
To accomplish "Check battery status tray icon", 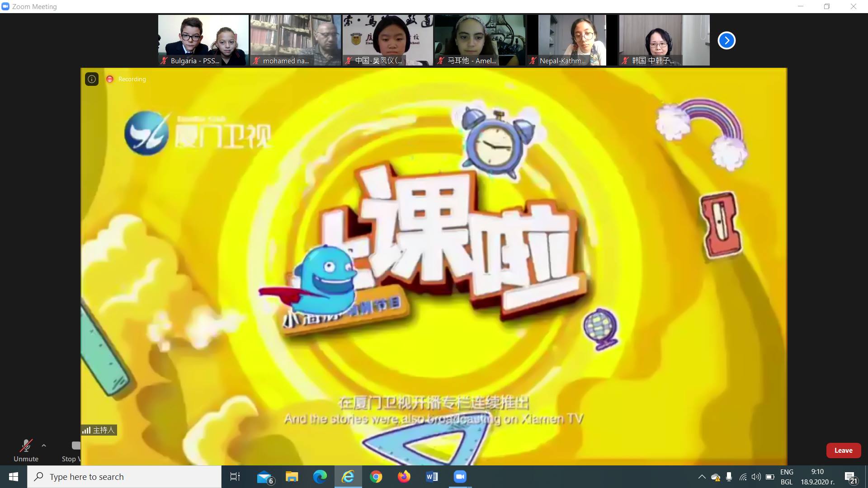I will coord(770,477).
